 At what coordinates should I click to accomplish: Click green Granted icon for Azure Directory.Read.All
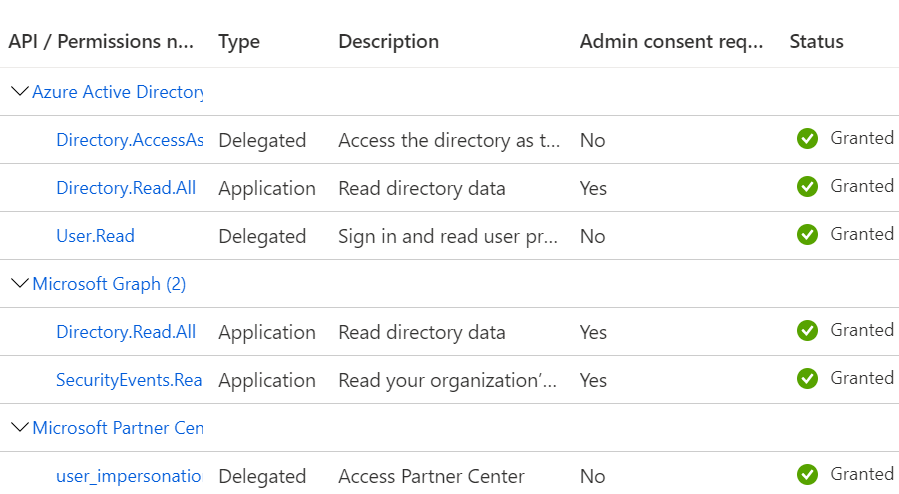click(x=807, y=187)
